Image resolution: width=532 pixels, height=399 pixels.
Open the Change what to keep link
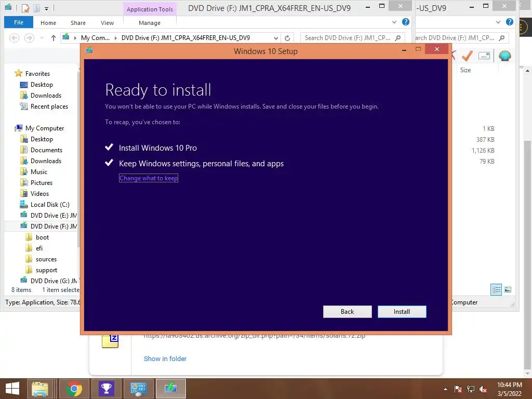tap(149, 178)
